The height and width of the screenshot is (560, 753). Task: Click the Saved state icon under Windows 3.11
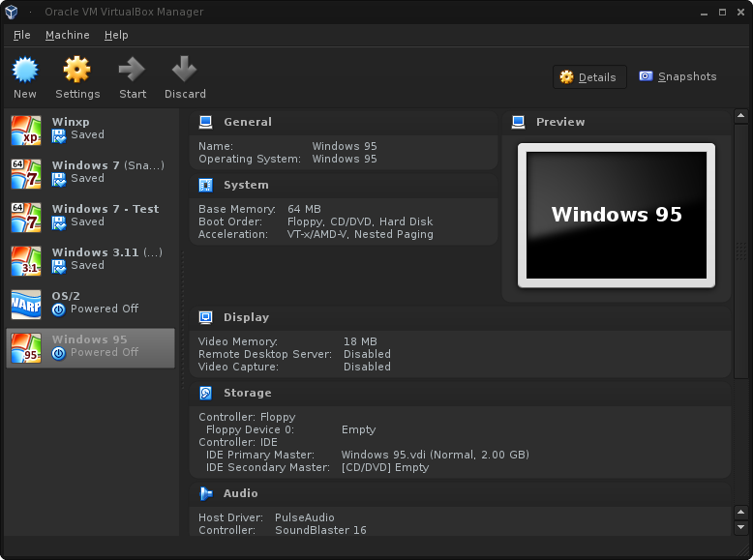click(x=59, y=267)
